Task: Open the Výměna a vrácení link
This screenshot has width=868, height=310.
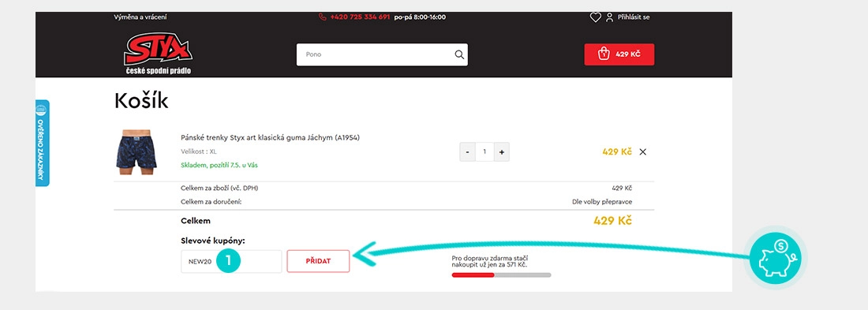Action: point(140,17)
